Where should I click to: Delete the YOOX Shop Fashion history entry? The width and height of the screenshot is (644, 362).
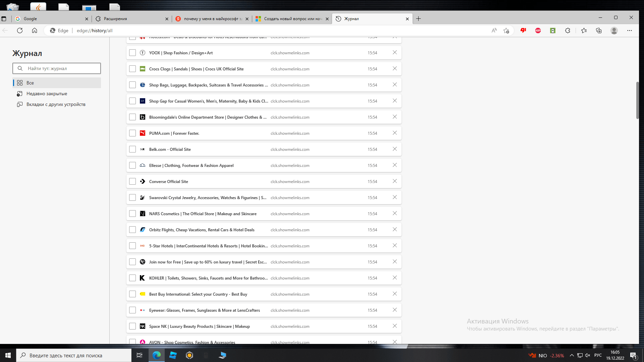395,53
